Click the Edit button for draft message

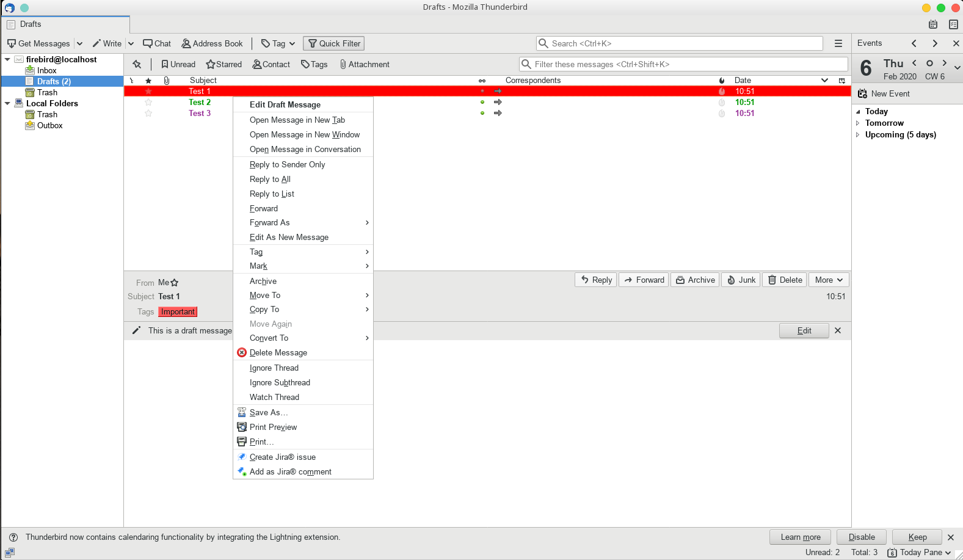(804, 330)
